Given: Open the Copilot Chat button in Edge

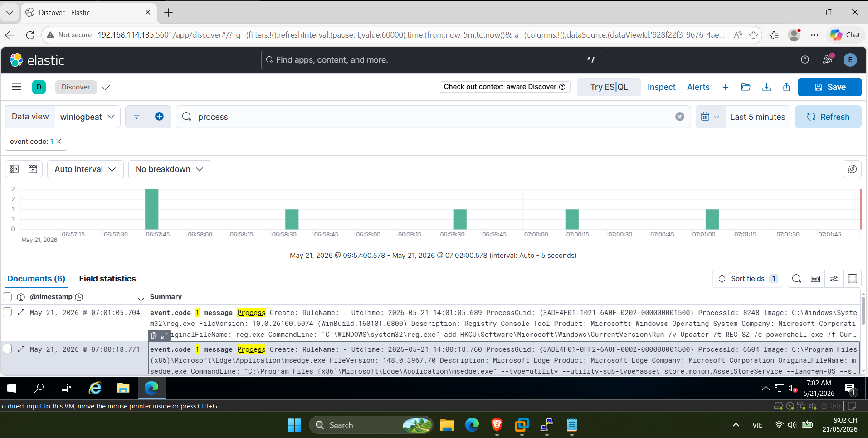Looking at the screenshot, I should [845, 35].
